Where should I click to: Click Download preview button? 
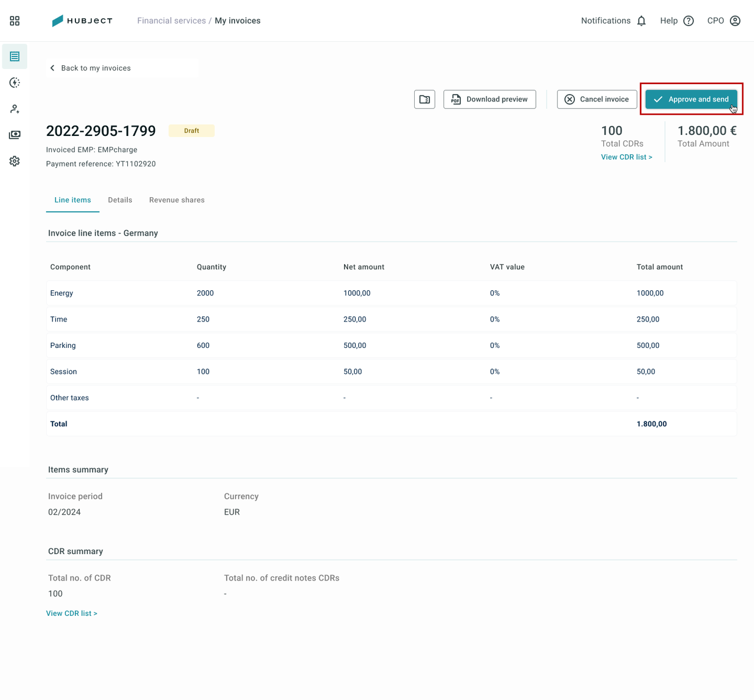pyautogui.click(x=490, y=99)
